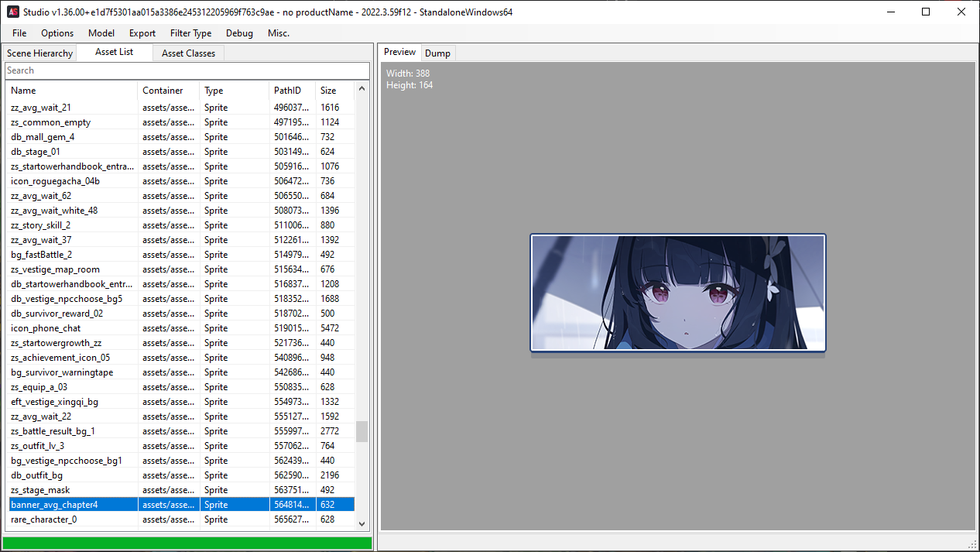This screenshot has height=552, width=980.
Task: Open the Export menu
Action: tap(142, 33)
